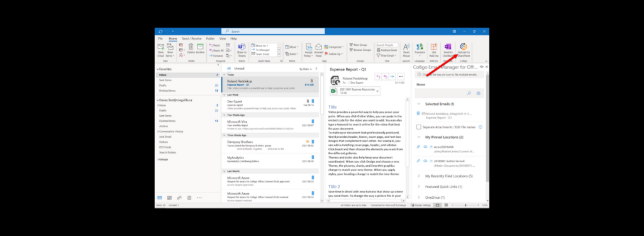The height and width of the screenshot is (236, 644).
Task: Expand Featured Quick Links section
Action: [418, 187]
